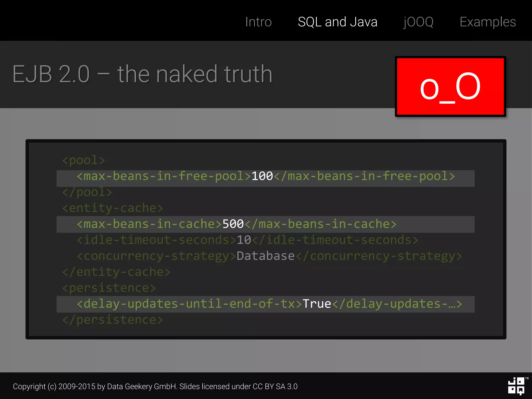Click the opening entity-cache tag
532x399 pixels.
click(x=112, y=208)
